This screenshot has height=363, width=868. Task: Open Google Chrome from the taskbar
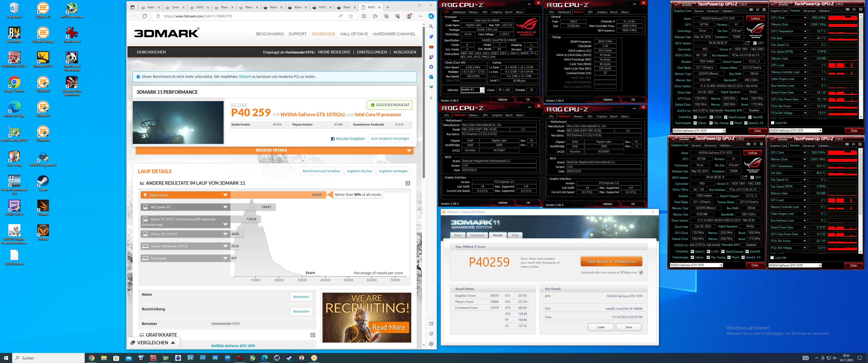(91, 358)
